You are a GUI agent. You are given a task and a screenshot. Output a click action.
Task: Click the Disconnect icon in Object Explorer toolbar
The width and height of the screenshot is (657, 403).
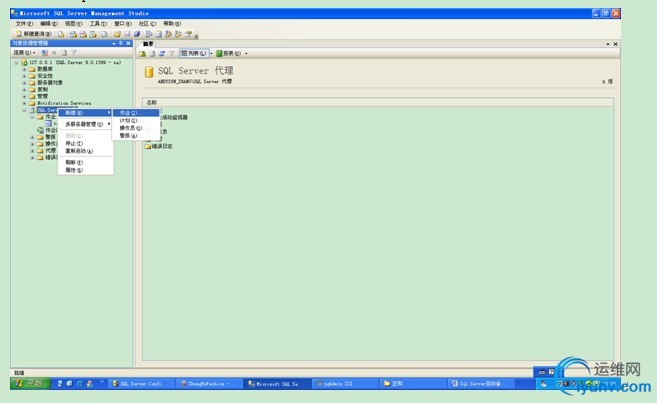pyautogui.click(x=44, y=53)
